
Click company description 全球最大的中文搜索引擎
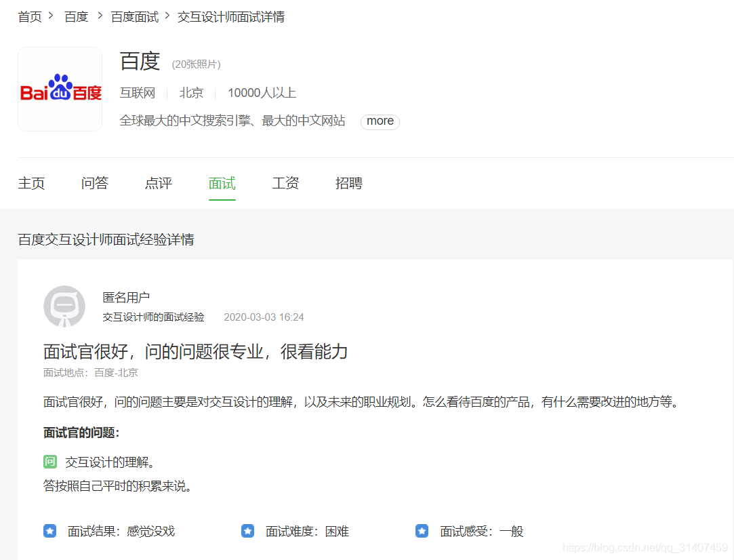pos(232,121)
